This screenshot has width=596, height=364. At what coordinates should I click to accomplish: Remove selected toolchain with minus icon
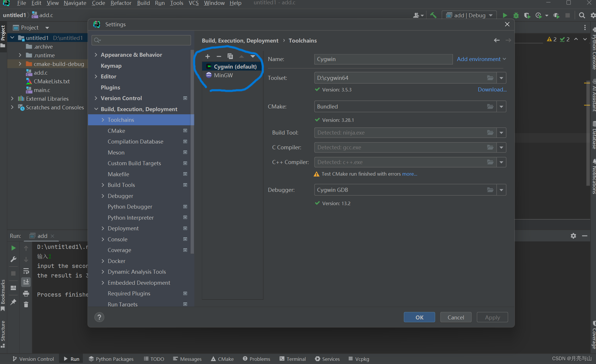219,56
